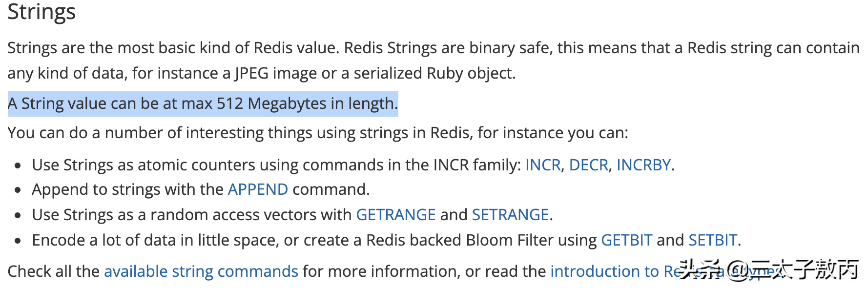Open the INCR command link
The height and width of the screenshot is (290, 868).
542,165
